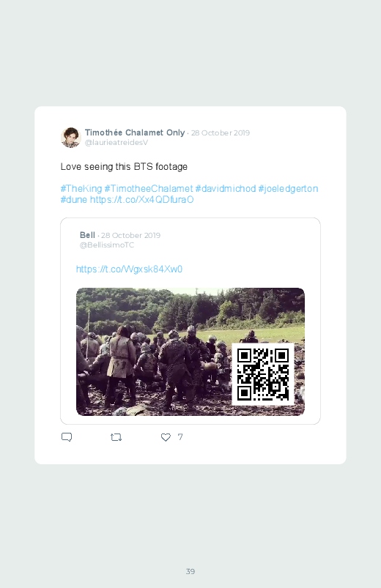Click the quoted tweet's 28 October 2019 date
Screen dimensions: 381x588
coord(130,236)
